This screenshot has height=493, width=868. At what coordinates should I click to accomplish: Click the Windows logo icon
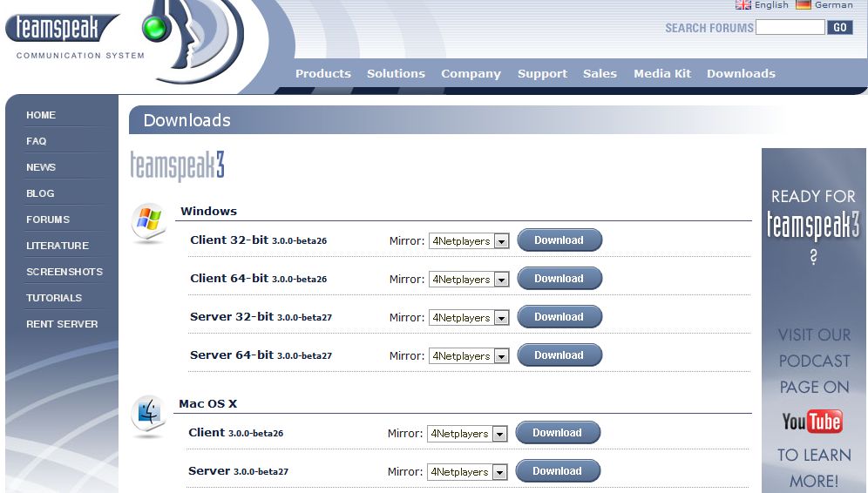tap(149, 223)
